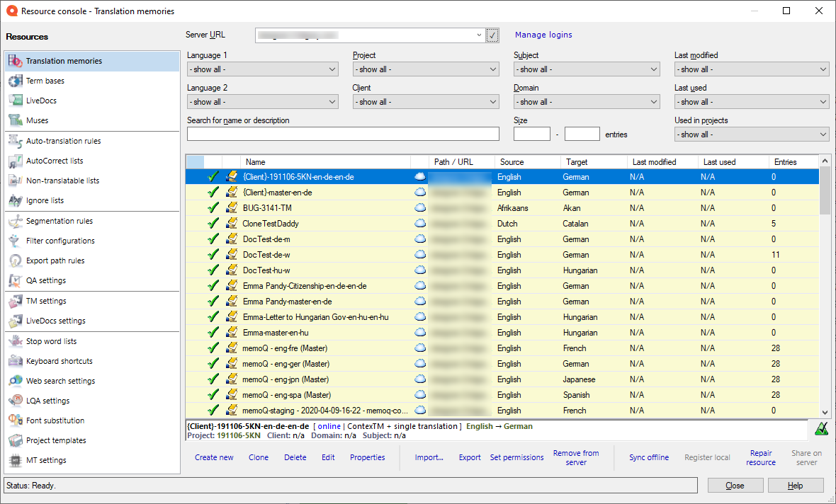Click the list scrollbar down arrow
The width and height of the screenshot is (836, 504).
(825, 413)
